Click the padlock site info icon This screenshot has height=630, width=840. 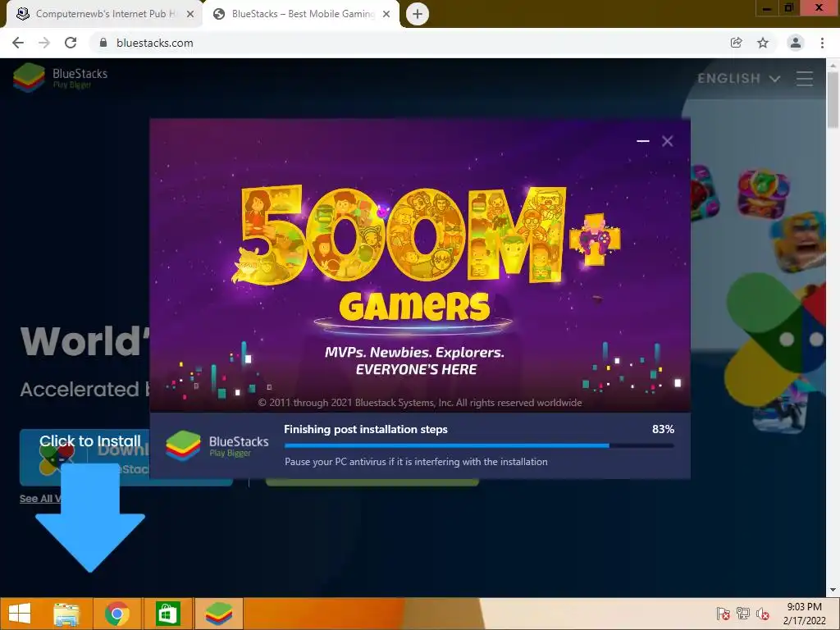point(103,43)
